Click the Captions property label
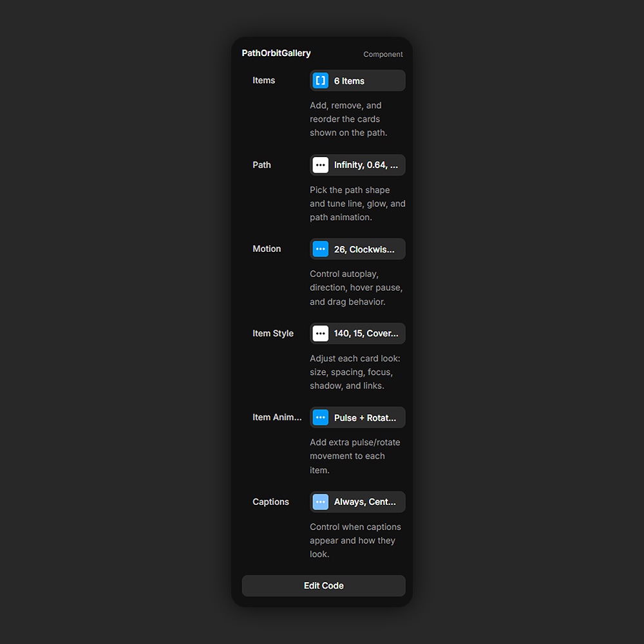This screenshot has height=644, width=644. tap(270, 502)
